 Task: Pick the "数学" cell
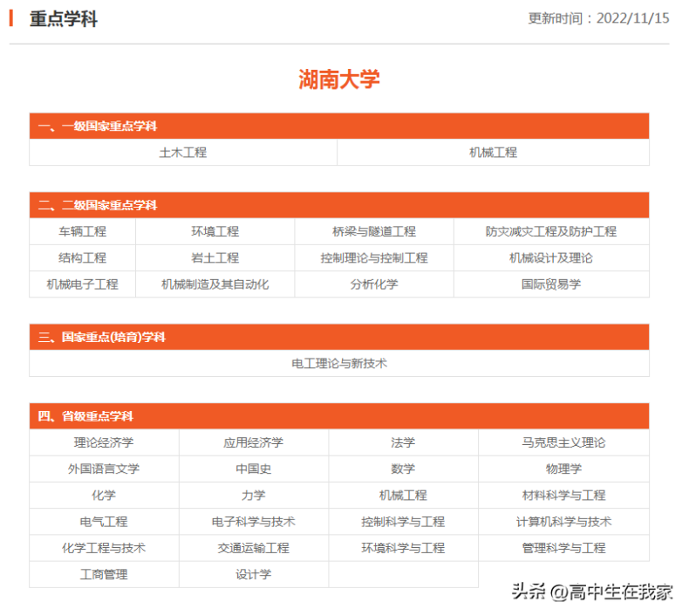(x=404, y=469)
